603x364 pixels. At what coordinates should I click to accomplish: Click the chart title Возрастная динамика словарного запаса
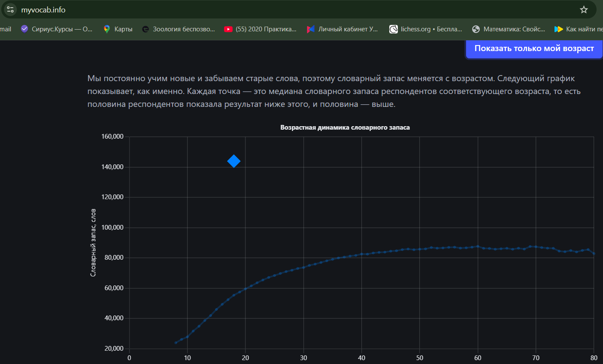pos(345,127)
